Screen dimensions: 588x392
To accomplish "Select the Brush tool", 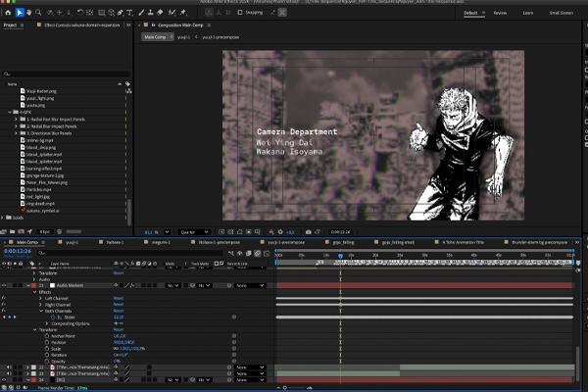I will (x=141, y=13).
